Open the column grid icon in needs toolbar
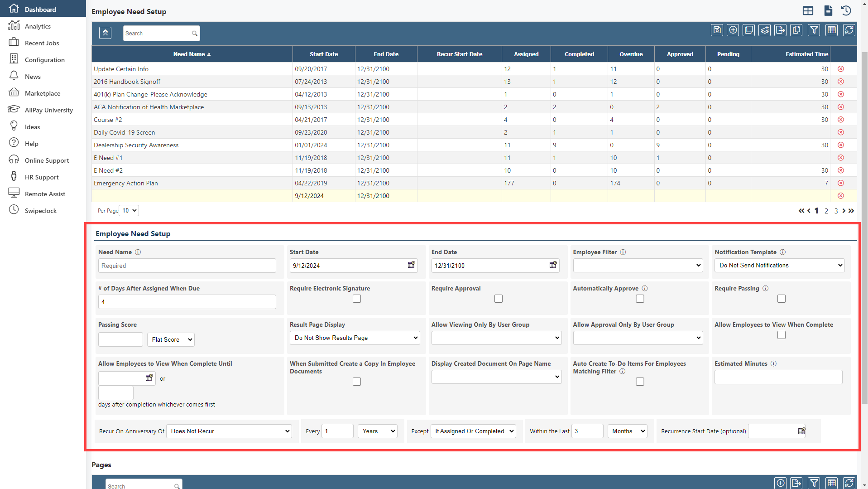 coord(831,30)
